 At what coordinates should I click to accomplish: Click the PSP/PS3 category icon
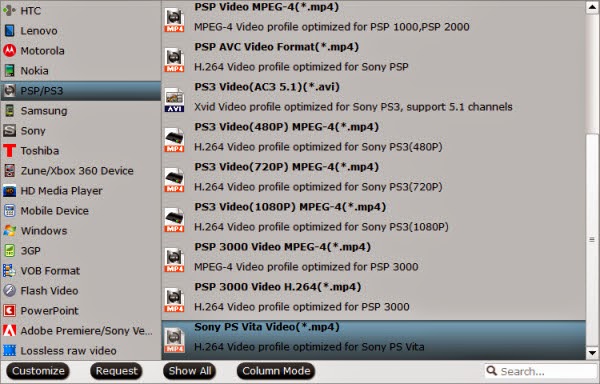point(10,91)
